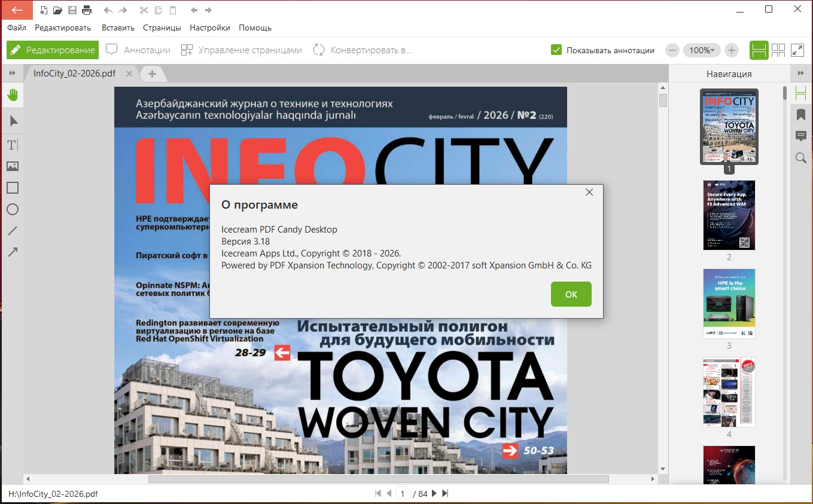Select the Ellipse shape tool
813x504 pixels.
click(13, 209)
